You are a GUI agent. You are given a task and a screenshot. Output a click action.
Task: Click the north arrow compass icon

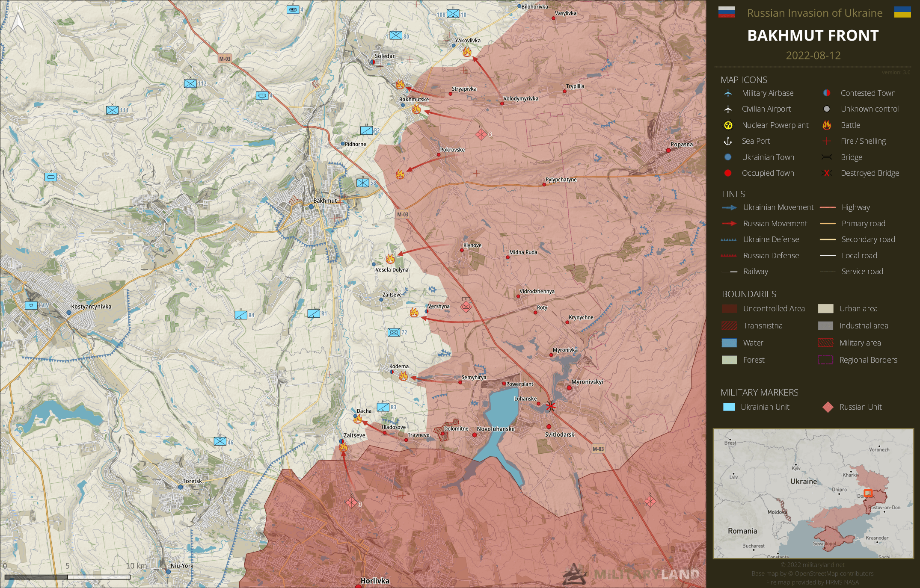point(18,22)
